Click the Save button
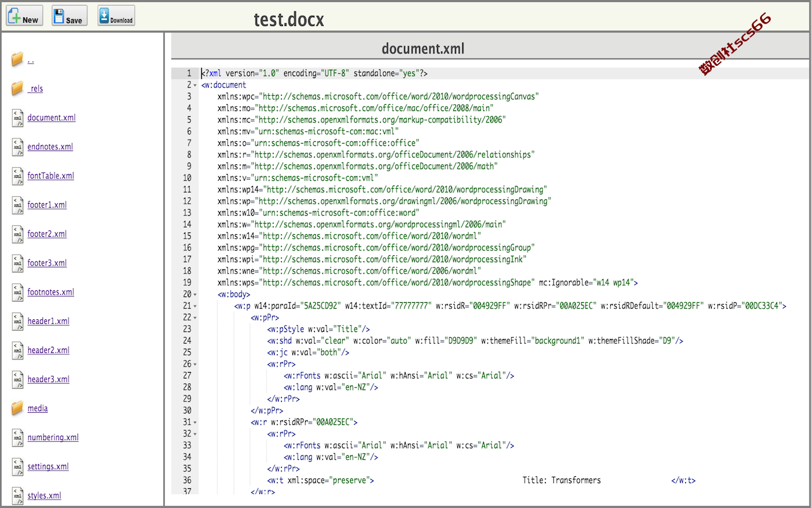The image size is (812, 508). click(x=69, y=16)
